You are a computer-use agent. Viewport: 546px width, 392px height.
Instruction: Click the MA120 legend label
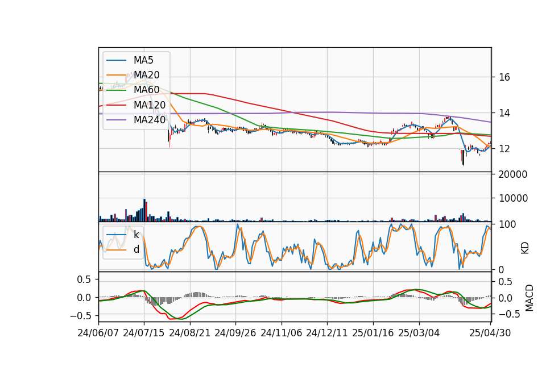[x=150, y=105]
